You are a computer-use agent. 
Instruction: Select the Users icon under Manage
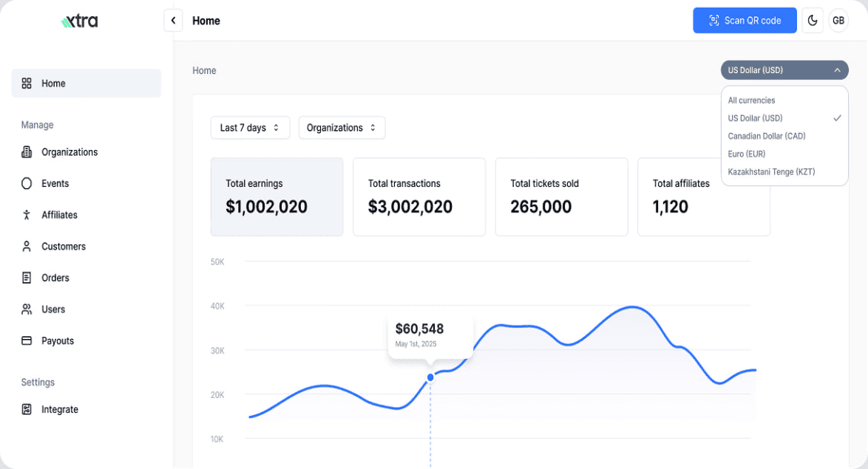(x=26, y=309)
